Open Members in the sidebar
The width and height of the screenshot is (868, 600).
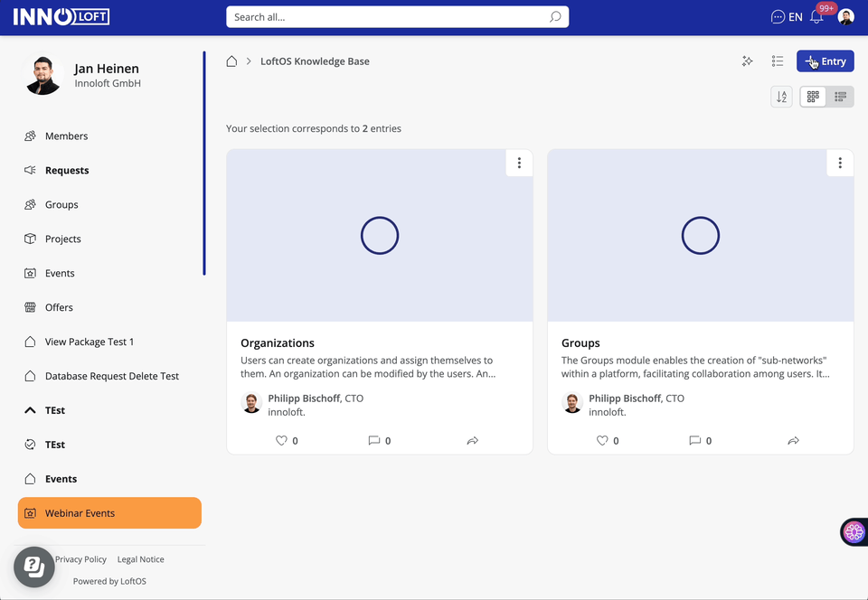click(67, 136)
